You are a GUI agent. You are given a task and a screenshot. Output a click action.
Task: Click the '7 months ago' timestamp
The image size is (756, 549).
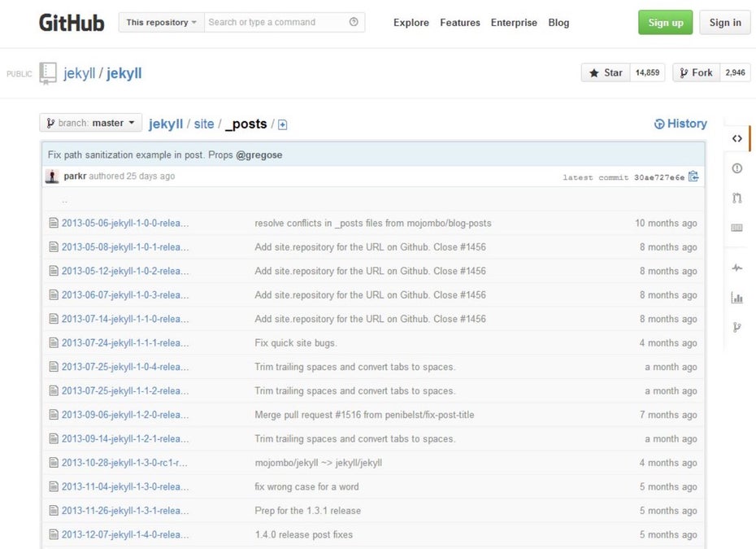(668, 415)
